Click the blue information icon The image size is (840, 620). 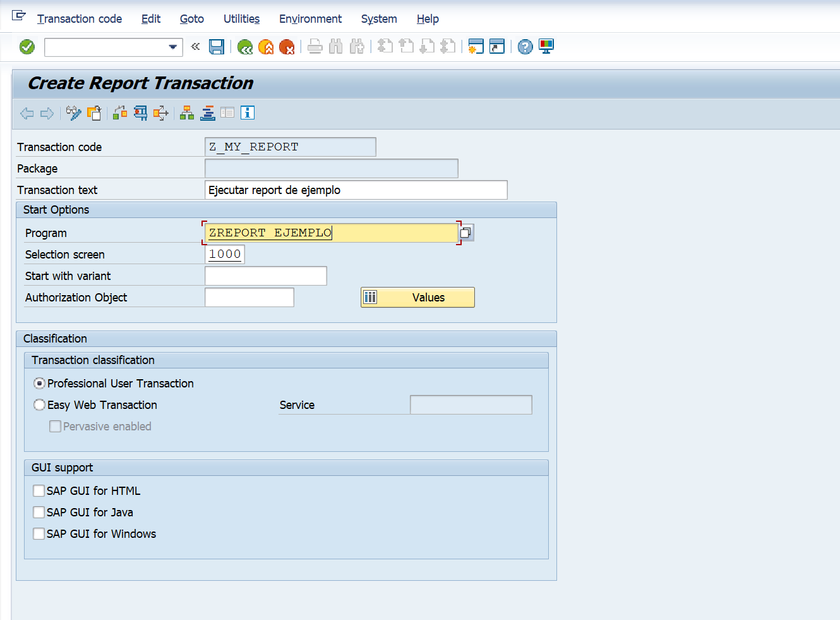tap(248, 113)
